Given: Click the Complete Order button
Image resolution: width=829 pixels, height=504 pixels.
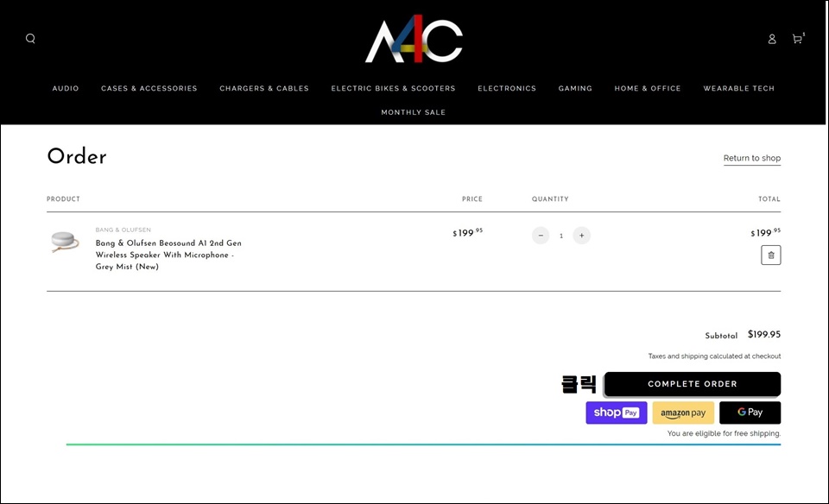Looking at the screenshot, I should point(693,384).
